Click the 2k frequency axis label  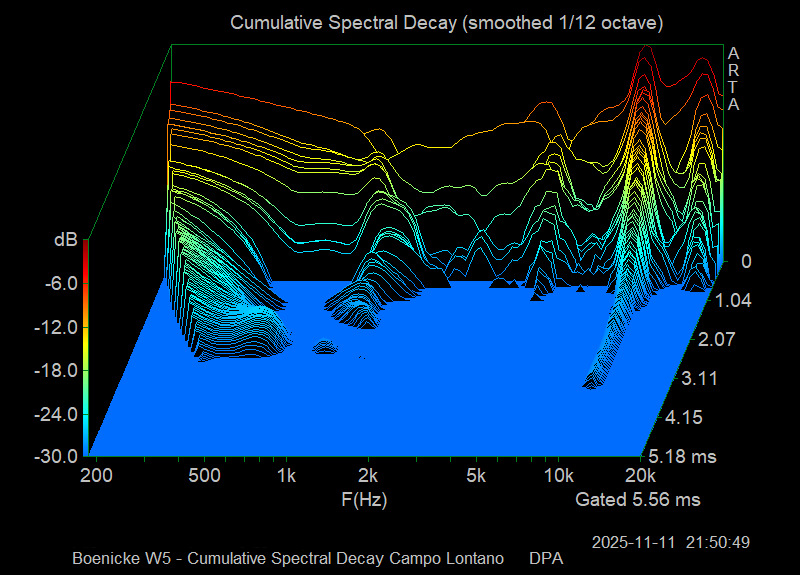pyautogui.click(x=369, y=475)
